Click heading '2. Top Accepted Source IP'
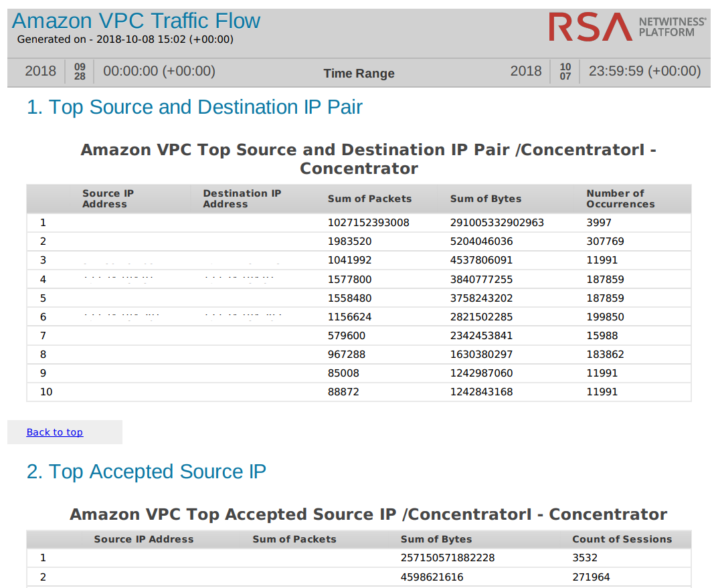The image size is (714, 588). [146, 472]
